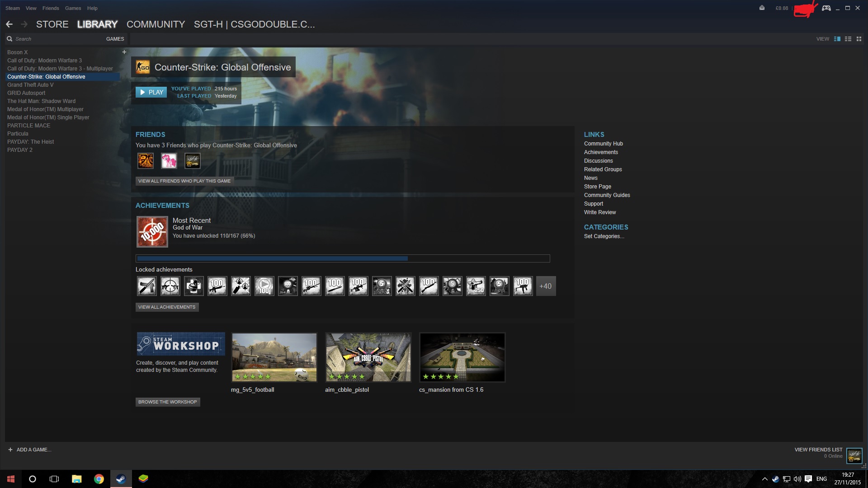Screen dimensions: 868x488
Task: Click the forward navigation arrow
Action: pyautogui.click(x=24, y=24)
